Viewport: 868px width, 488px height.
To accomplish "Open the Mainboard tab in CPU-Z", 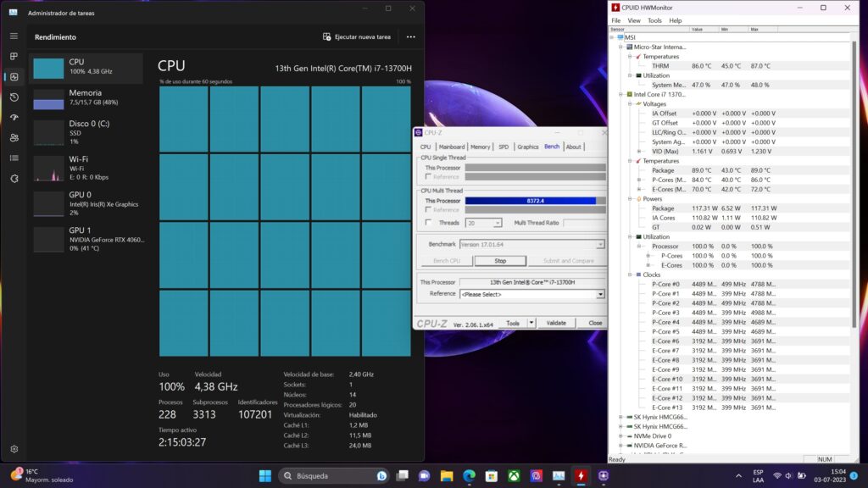I will pos(452,147).
